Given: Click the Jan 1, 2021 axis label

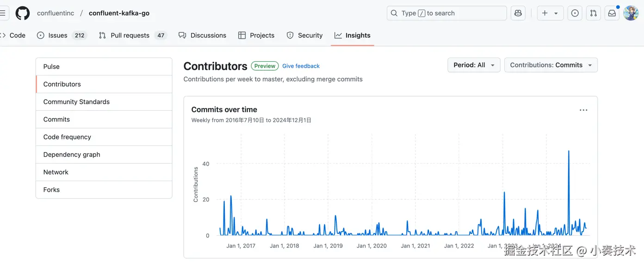Looking at the screenshot, I should click(x=415, y=246).
